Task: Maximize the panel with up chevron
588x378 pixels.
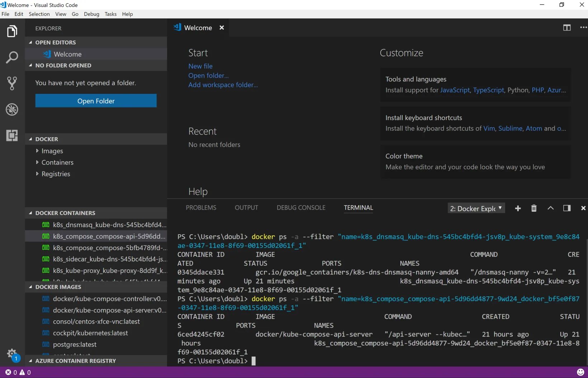Action: pos(550,208)
